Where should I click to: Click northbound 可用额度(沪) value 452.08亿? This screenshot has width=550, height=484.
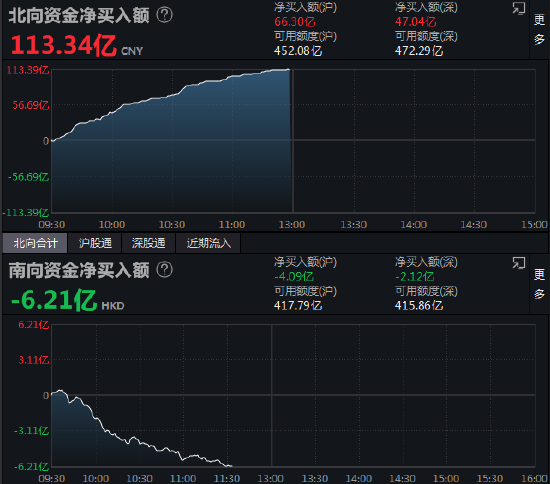(x=298, y=51)
